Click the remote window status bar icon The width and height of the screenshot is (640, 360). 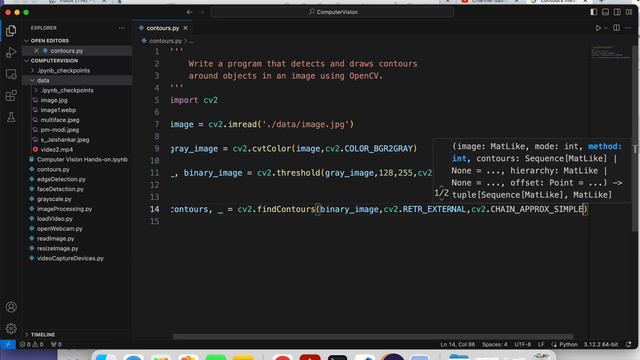(7, 344)
